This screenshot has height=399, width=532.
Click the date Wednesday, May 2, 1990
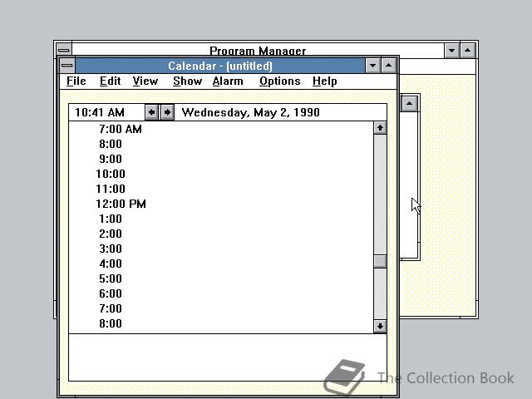tap(250, 112)
